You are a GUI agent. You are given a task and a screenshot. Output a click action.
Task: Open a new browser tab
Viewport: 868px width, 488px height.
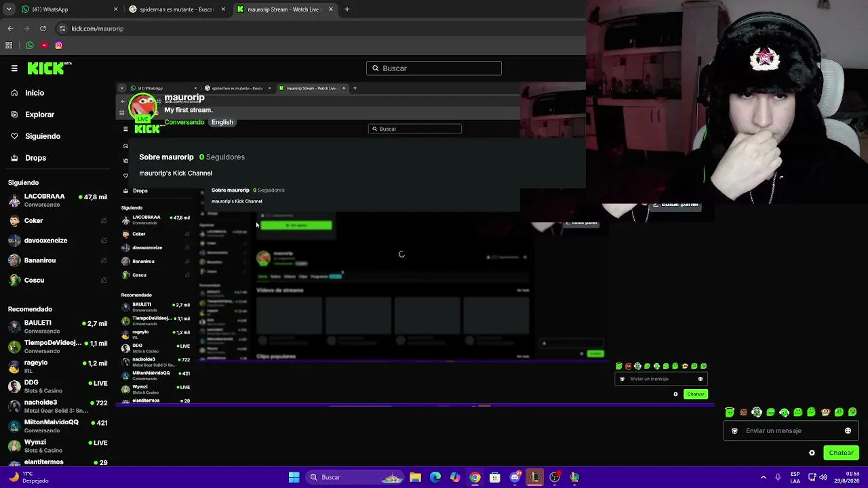coord(347,9)
